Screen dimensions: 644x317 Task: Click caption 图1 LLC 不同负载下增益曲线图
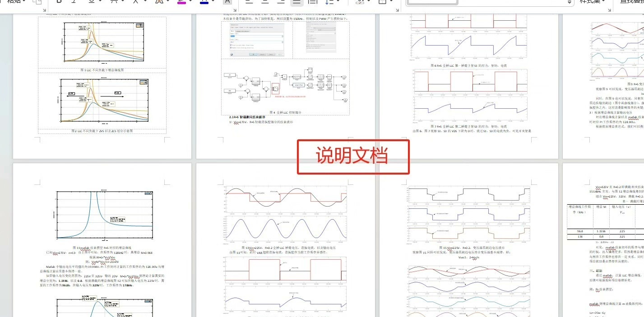click(102, 70)
